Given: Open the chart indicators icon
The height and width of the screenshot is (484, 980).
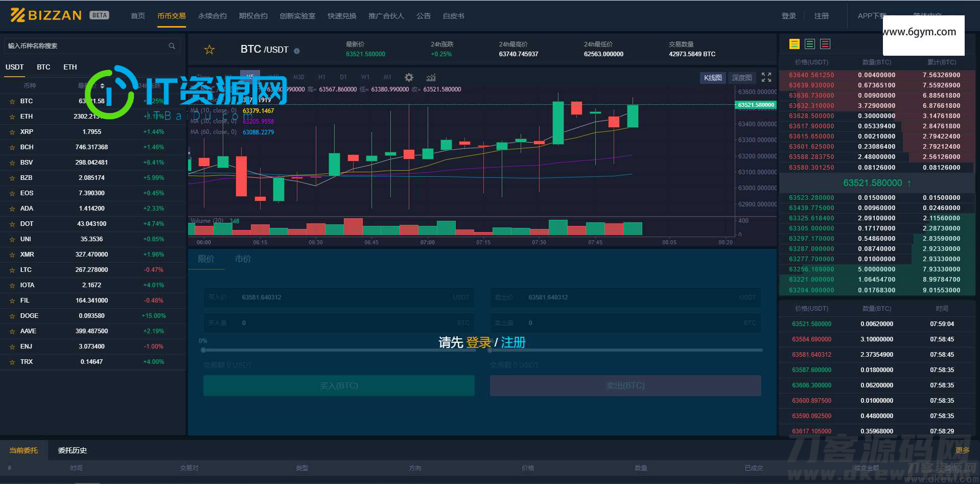Looking at the screenshot, I should [x=431, y=77].
